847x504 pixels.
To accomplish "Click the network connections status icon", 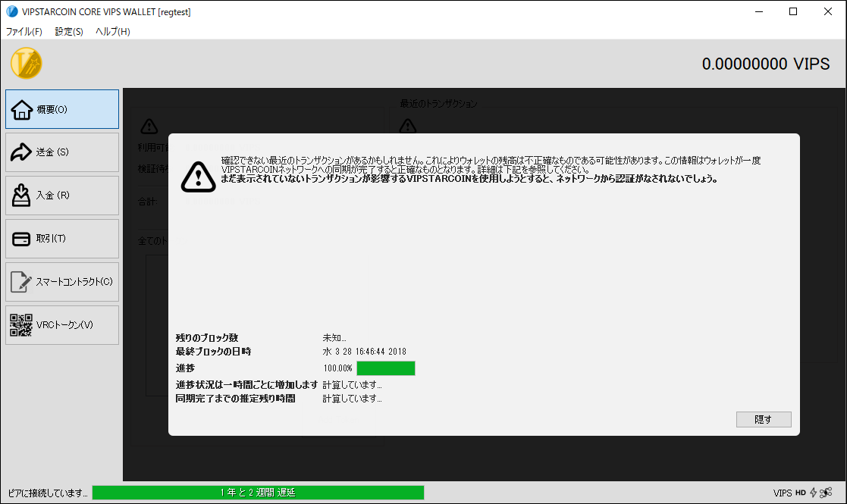I will point(826,493).
